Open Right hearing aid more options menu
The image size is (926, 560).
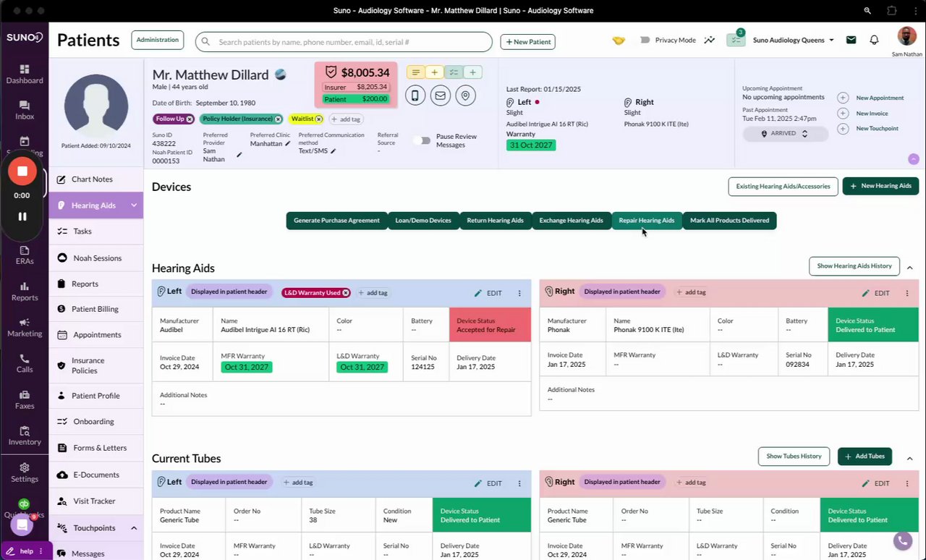coord(907,293)
